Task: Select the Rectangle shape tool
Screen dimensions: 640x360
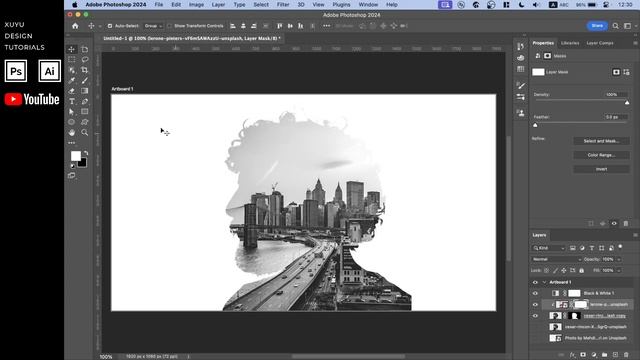Action: pos(84,111)
